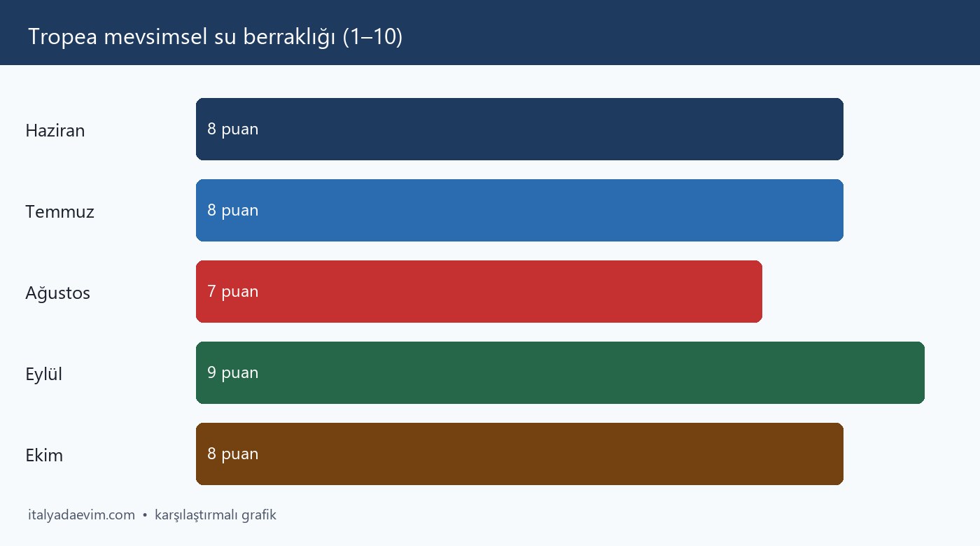Click the Ekim month label
The height and width of the screenshot is (546, 980).
pyautogui.click(x=44, y=456)
